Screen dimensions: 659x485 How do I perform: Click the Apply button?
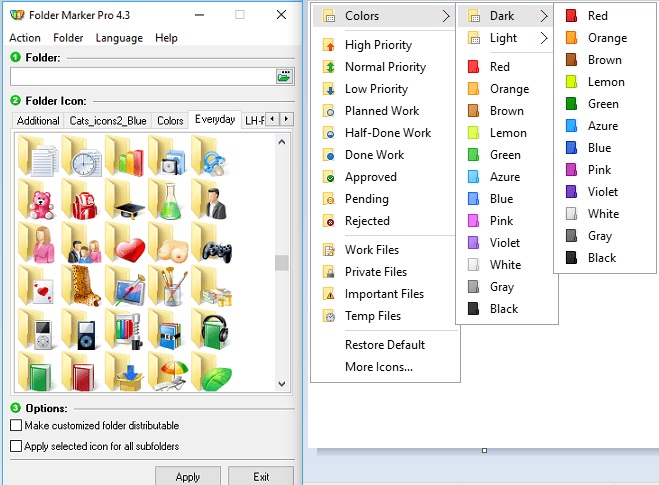(x=188, y=477)
